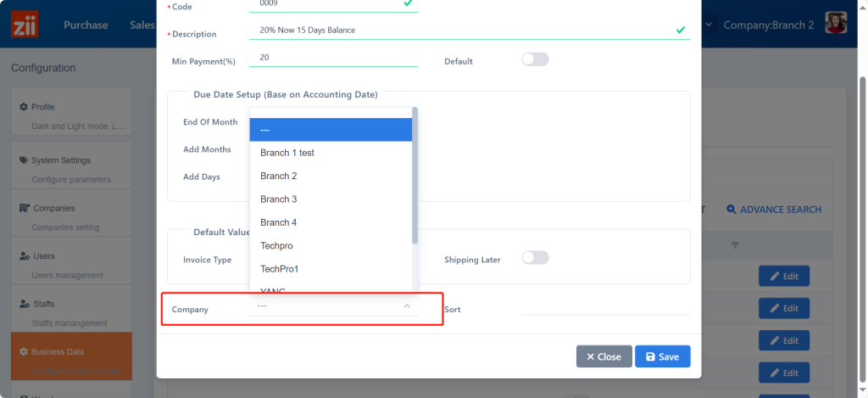Expand the Company dropdown field
868x398 pixels.
(333, 306)
